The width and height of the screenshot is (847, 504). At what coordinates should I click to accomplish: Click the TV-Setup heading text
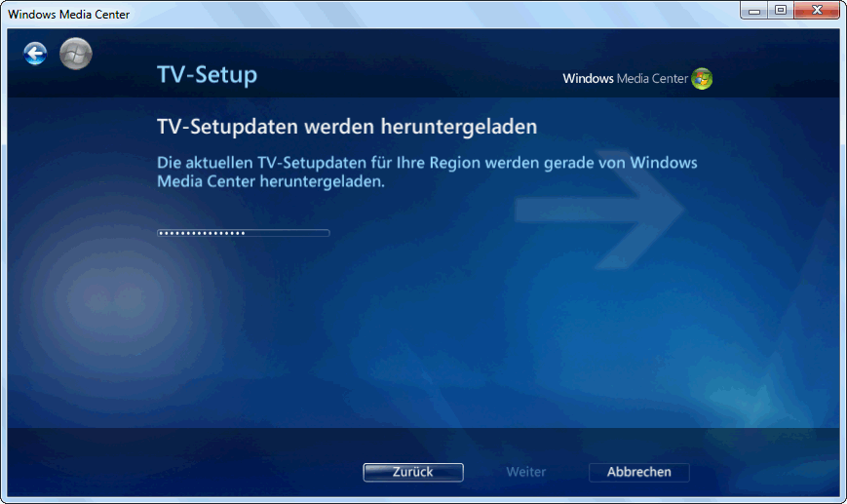(x=207, y=75)
